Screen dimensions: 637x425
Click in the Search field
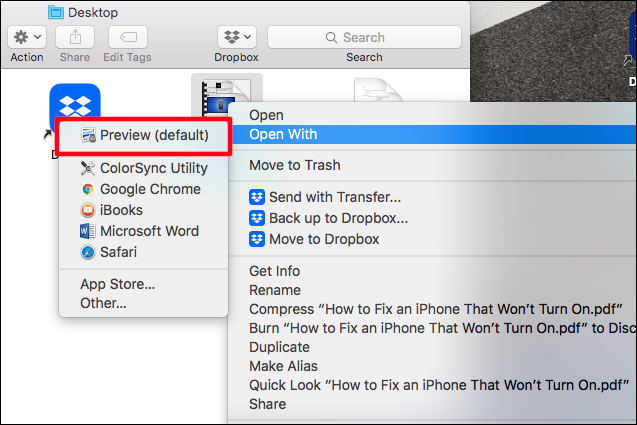[x=364, y=37]
